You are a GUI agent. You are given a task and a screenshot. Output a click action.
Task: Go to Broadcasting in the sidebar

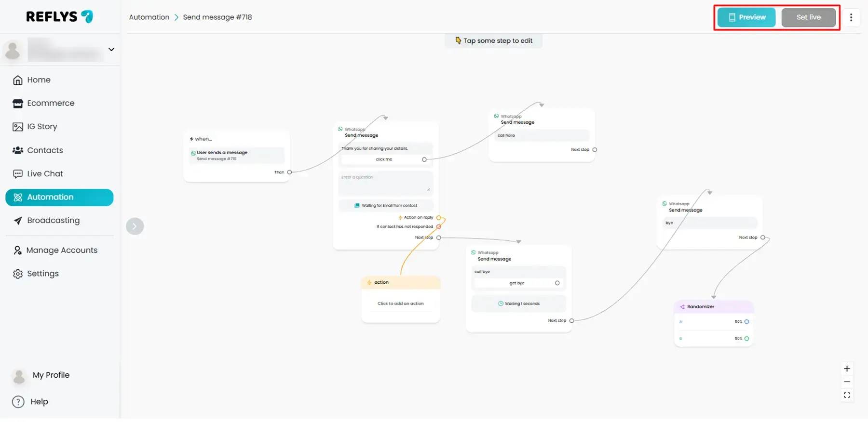tap(53, 221)
